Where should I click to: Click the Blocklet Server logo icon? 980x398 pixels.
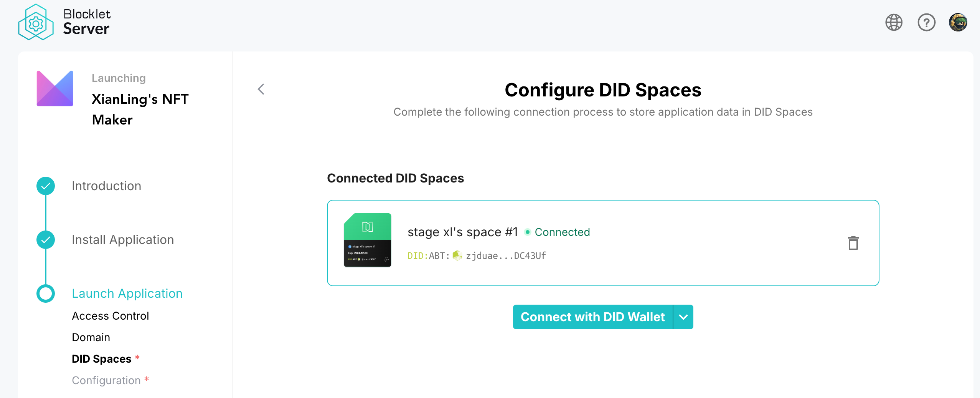[x=36, y=22]
